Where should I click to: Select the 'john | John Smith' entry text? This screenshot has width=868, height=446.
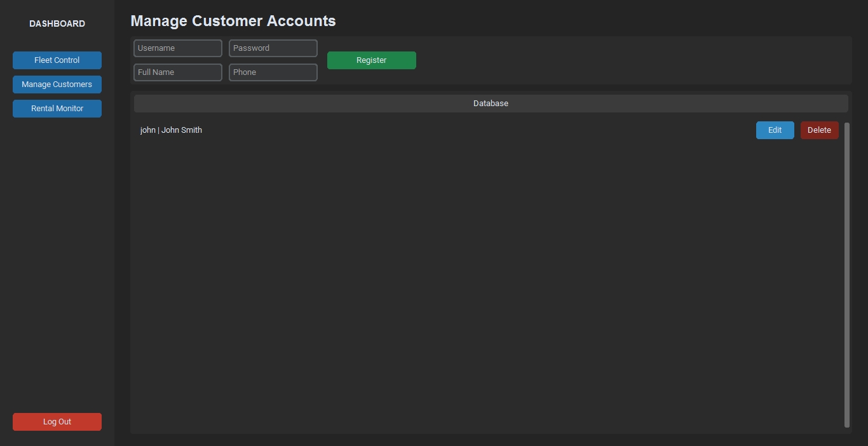pyautogui.click(x=171, y=130)
